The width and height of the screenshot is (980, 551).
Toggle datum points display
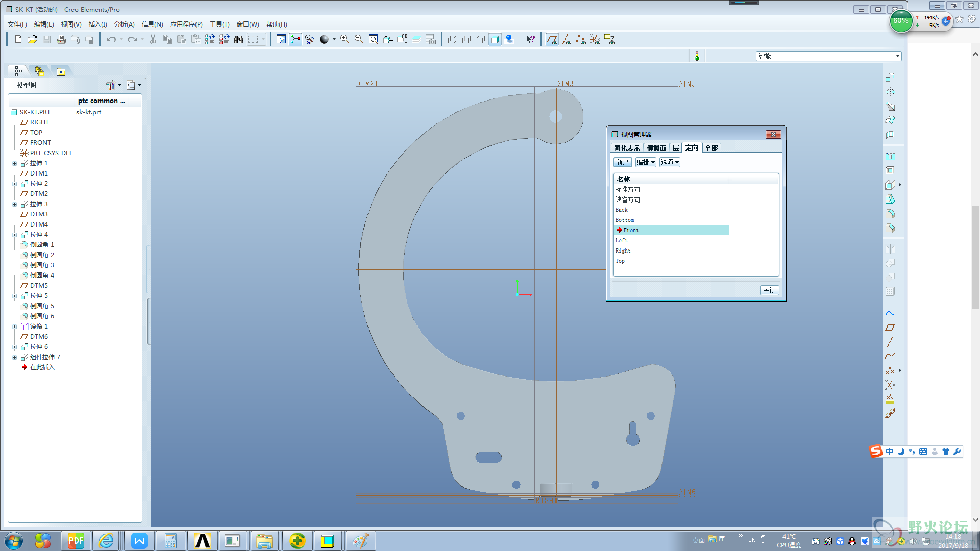(581, 39)
